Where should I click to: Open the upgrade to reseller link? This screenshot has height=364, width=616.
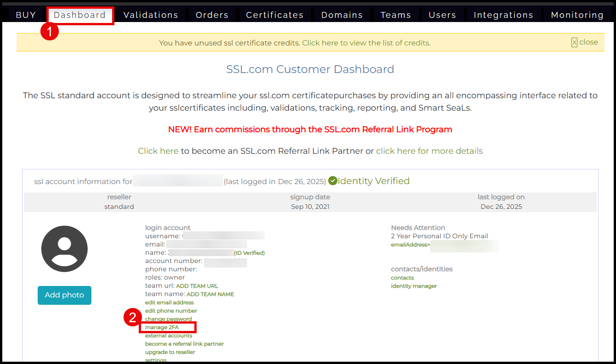[170, 352]
